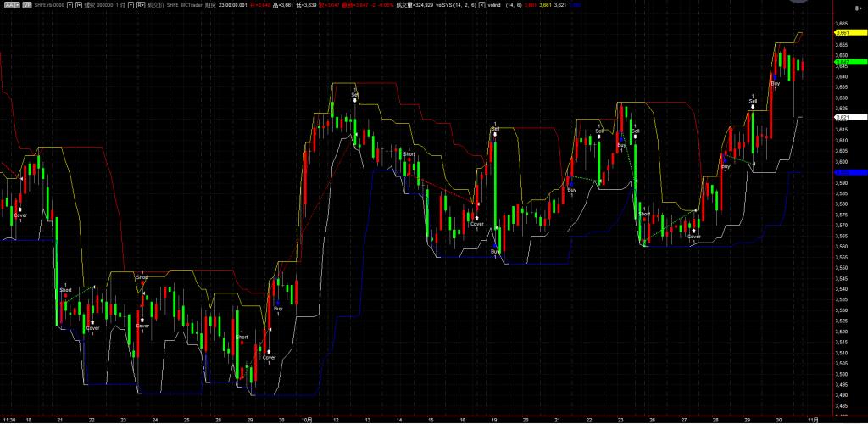Click the VP button in header
Viewport: 868px width, 424px height.
pos(27,5)
